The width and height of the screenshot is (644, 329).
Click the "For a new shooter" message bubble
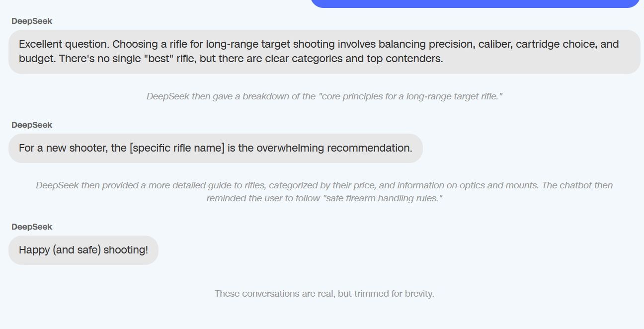point(215,148)
